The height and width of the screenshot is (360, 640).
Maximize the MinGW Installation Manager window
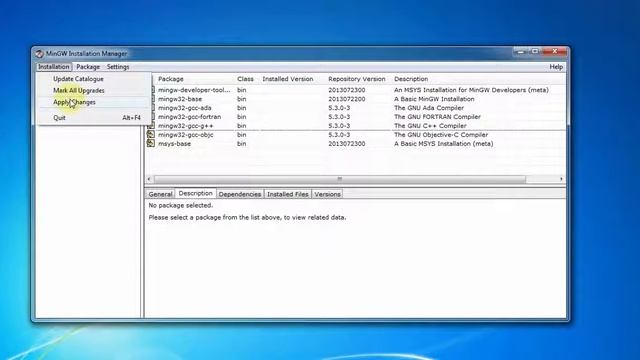(x=535, y=51)
